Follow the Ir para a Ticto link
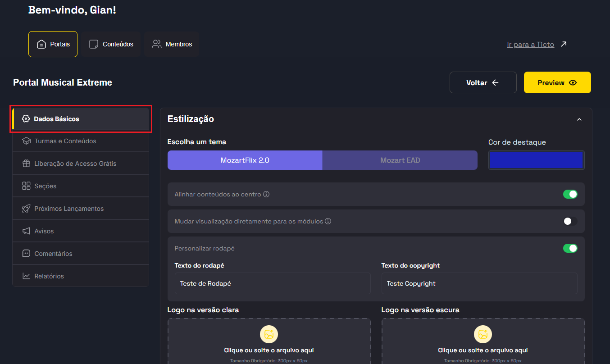Viewport: 610px width, 364px height. [x=530, y=45]
